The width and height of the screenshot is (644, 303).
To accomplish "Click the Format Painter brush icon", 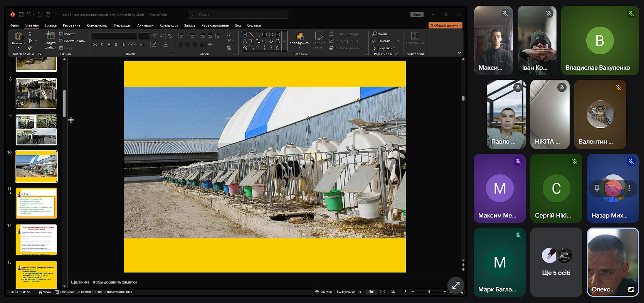I will 30,48.
